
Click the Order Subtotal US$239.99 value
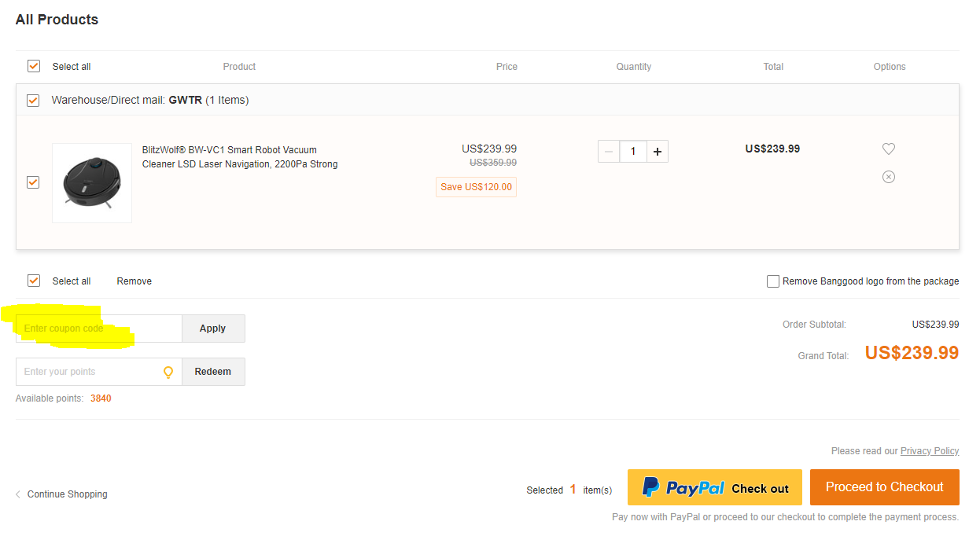click(x=936, y=325)
